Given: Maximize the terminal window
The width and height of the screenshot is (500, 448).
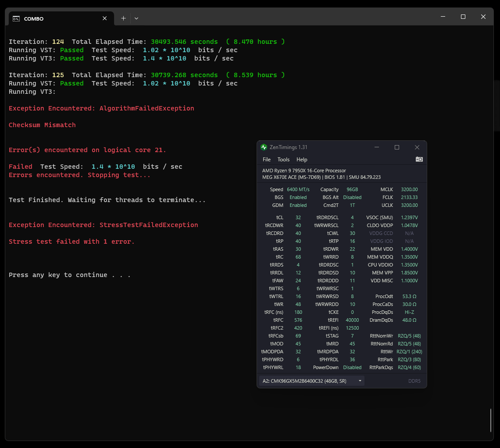Looking at the screenshot, I should coord(463,17).
